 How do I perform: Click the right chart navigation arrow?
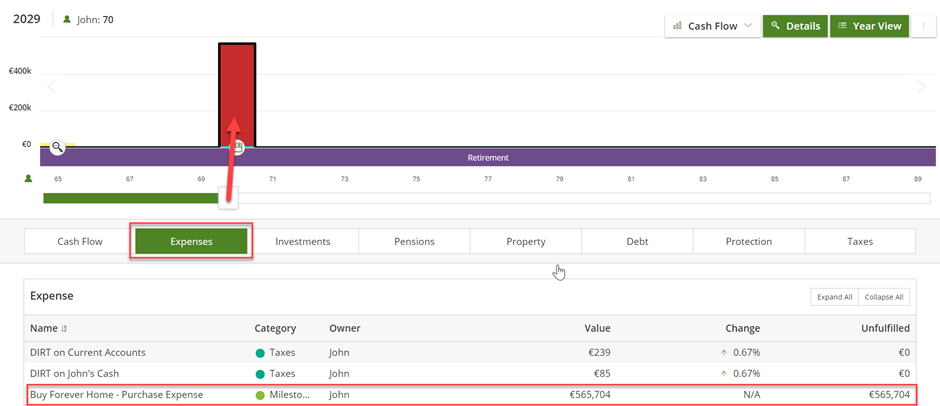(922, 87)
